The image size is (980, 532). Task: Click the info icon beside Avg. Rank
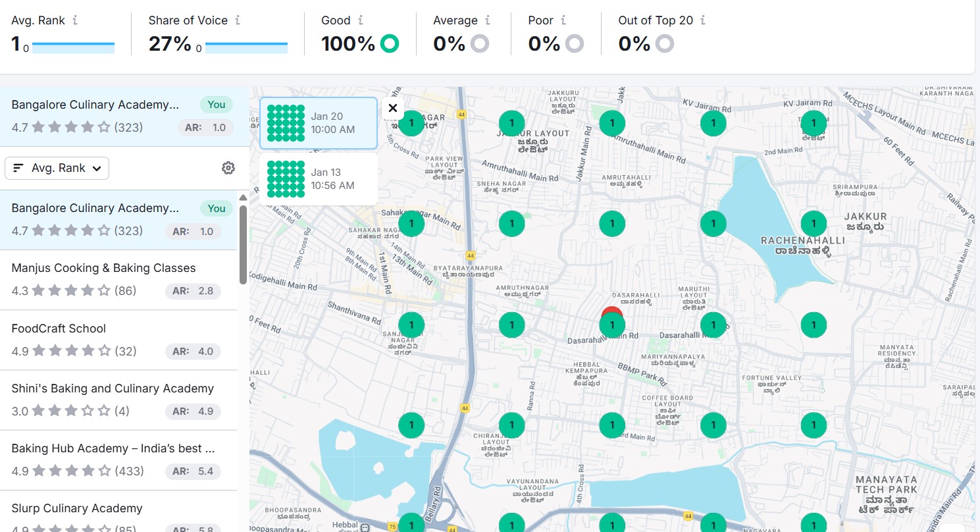(75, 20)
